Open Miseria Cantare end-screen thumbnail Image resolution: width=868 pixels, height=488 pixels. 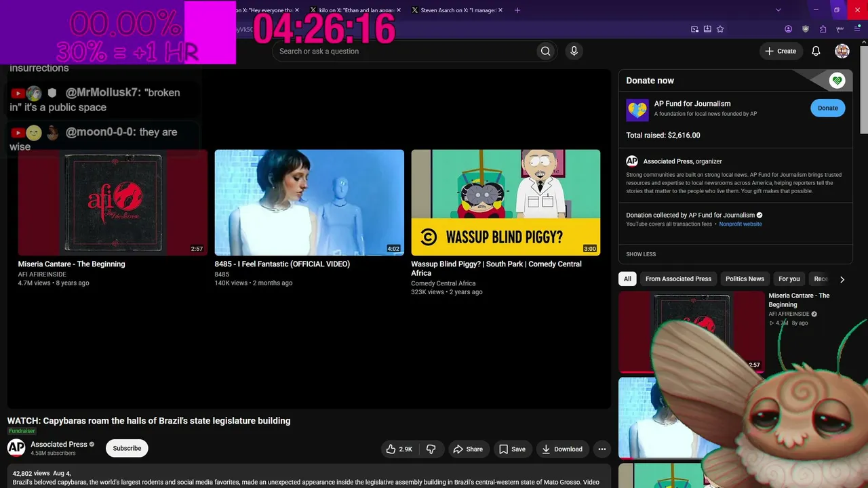(113, 203)
